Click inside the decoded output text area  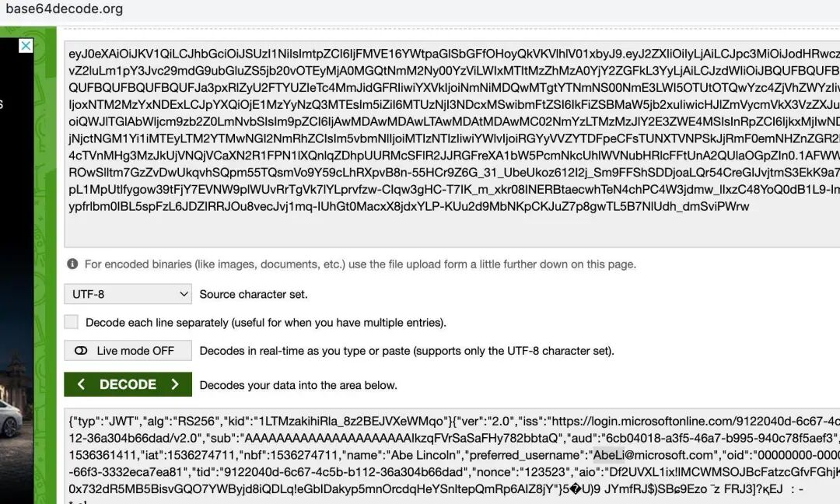pyautogui.click(x=452, y=455)
